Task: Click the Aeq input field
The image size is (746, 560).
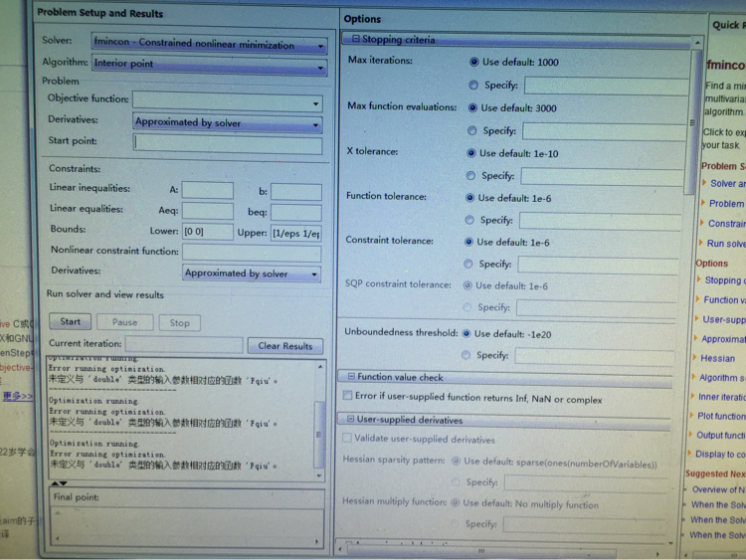Action: pos(208,211)
